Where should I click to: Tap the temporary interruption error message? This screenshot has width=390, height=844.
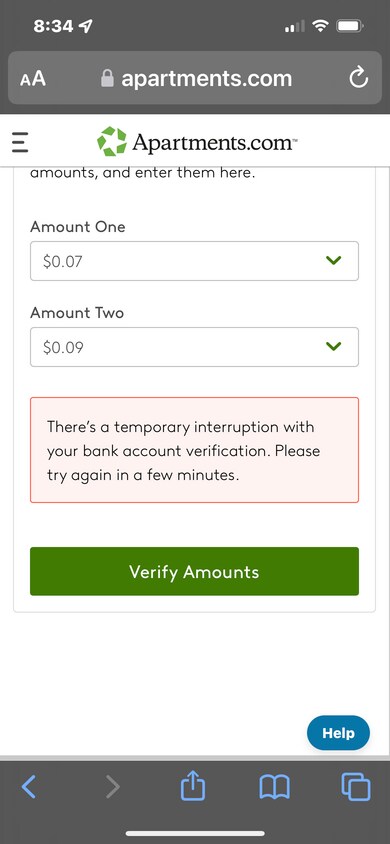pyautogui.click(x=194, y=450)
